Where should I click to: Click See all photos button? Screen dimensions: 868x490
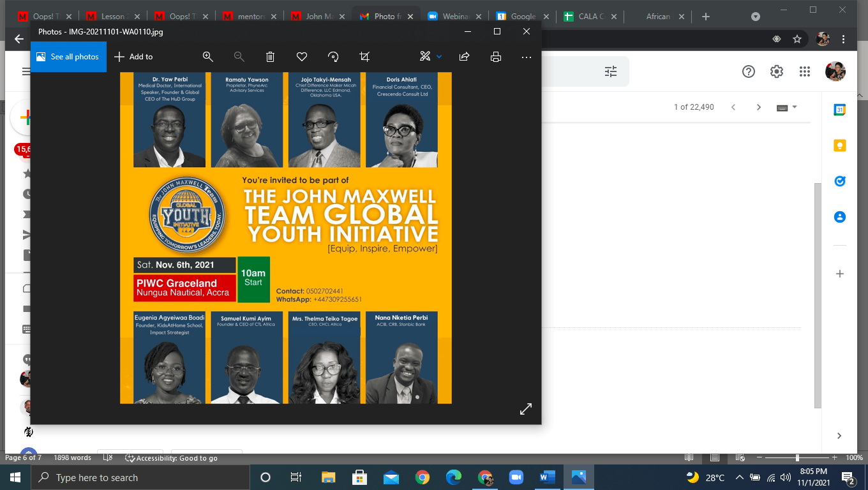(68, 57)
